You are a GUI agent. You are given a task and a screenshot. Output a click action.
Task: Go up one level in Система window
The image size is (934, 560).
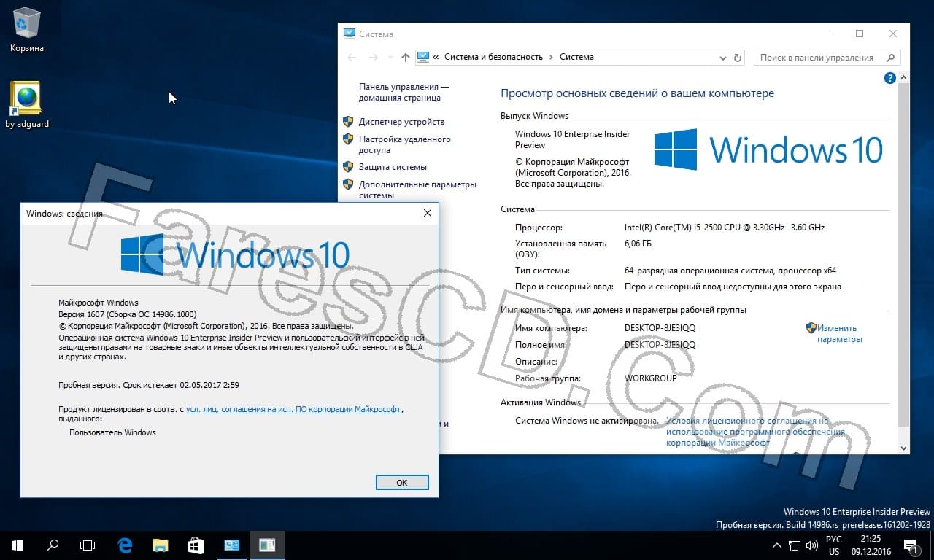[x=406, y=58]
